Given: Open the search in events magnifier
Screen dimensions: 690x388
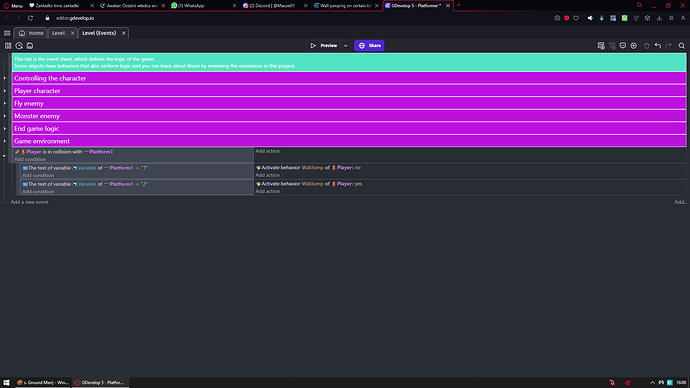Looking at the screenshot, I should [x=682, y=46].
